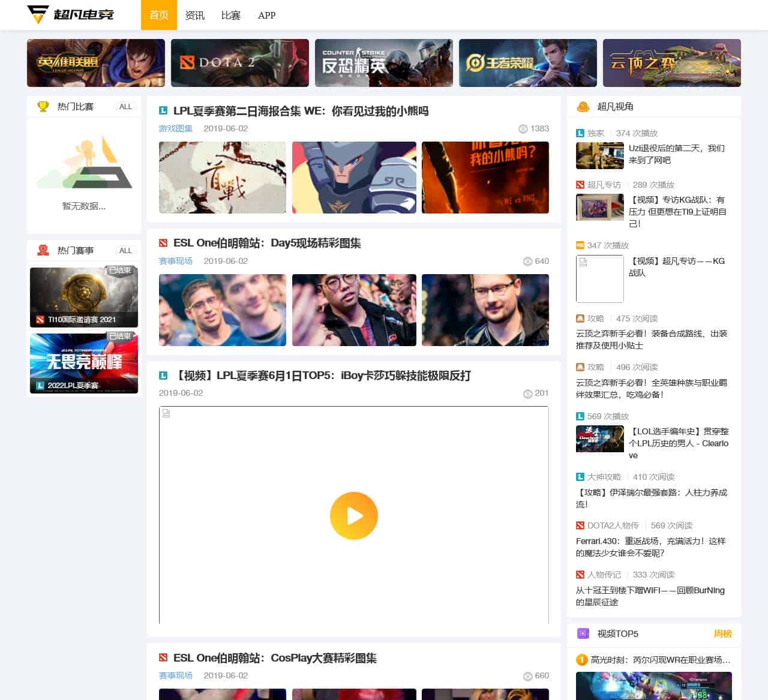The width and height of the screenshot is (768, 700).
Task: Switch to the 周榜 tab in 视频TOP5
Action: (723, 633)
